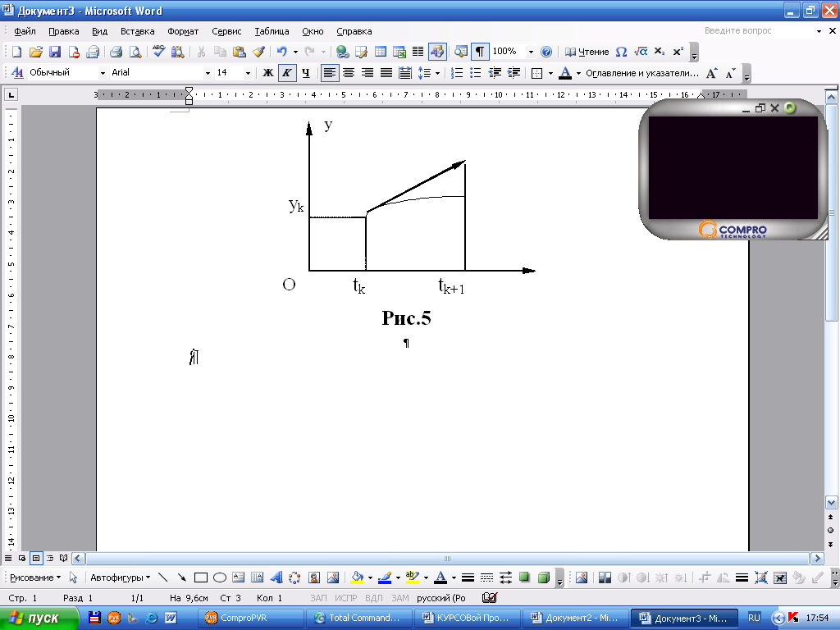840x630 pixels.
Task: Open Рисование drawing menu
Action: click(34, 577)
